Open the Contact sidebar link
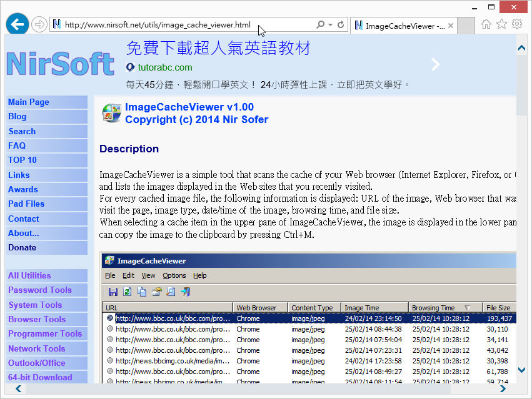Image resolution: width=532 pixels, height=399 pixels. point(47,219)
